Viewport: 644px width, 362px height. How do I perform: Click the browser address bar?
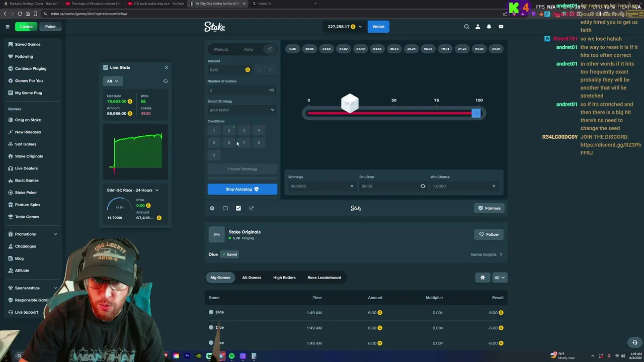(272, 14)
